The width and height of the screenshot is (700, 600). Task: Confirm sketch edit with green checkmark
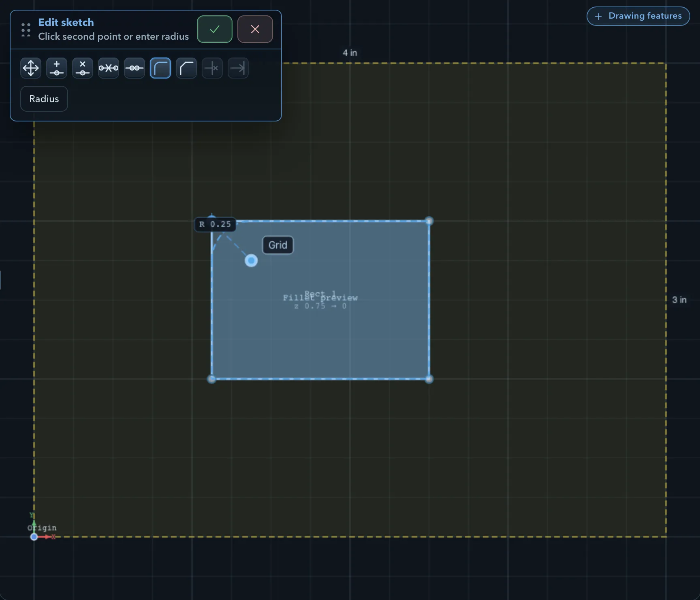point(215,29)
